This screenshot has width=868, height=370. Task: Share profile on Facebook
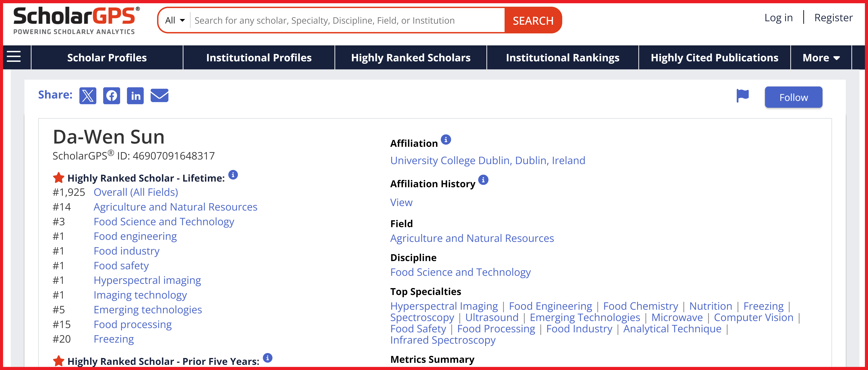pyautogui.click(x=112, y=96)
